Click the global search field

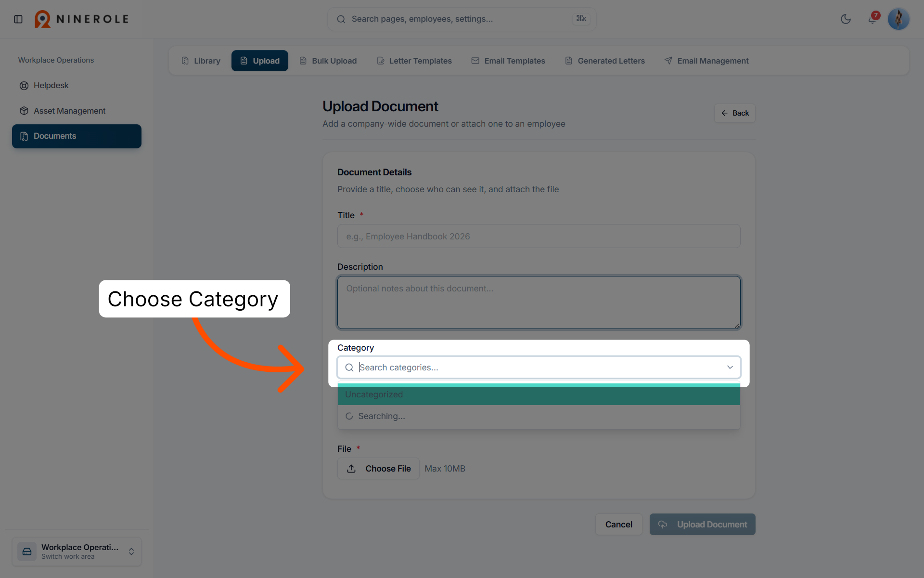click(x=462, y=19)
